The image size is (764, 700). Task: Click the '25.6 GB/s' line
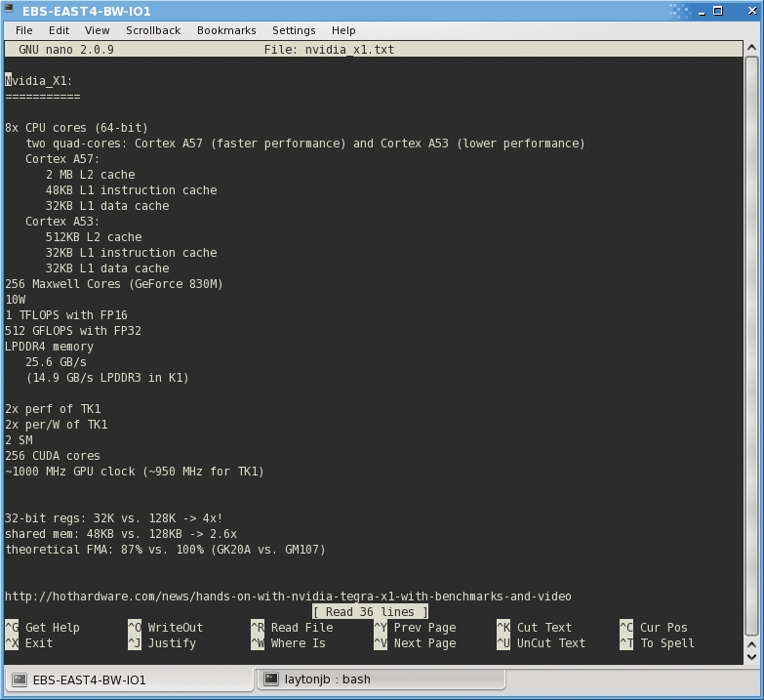(x=56, y=362)
